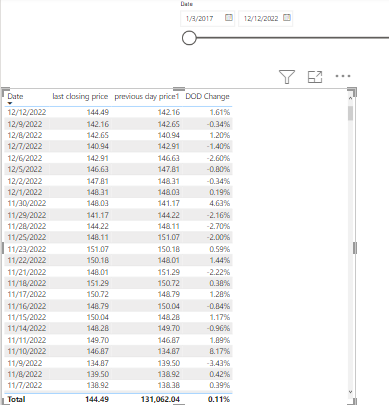The width and height of the screenshot is (389, 405).
Task: Sort by the Date column header
Action: [15, 96]
